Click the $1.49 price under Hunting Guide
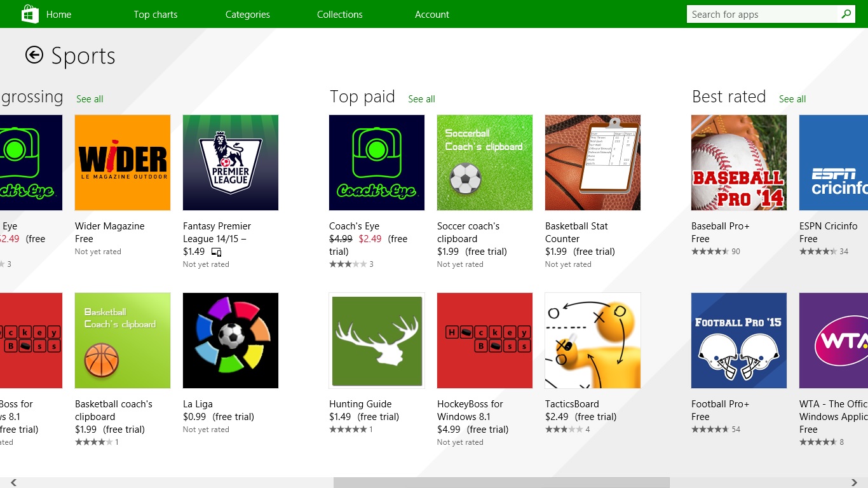The height and width of the screenshot is (488, 868). tap(340, 417)
